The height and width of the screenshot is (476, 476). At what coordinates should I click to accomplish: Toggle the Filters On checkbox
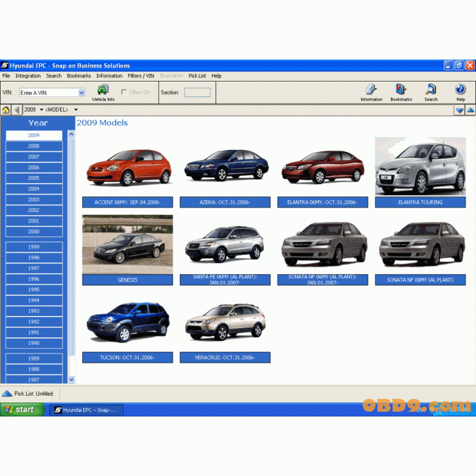(124, 92)
